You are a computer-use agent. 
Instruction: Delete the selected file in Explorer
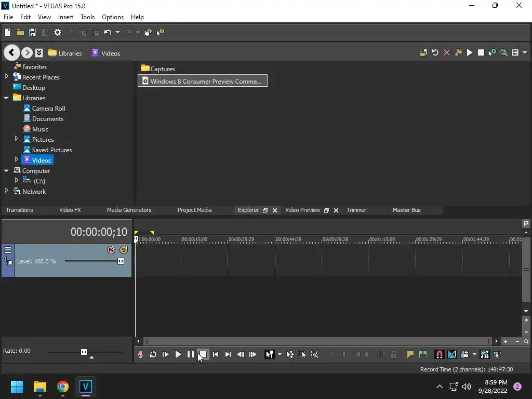point(446,52)
